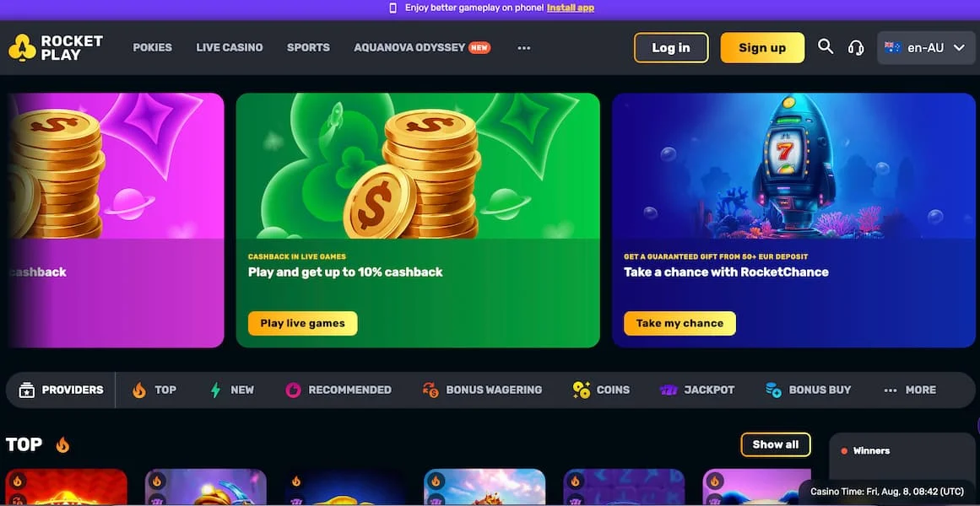Expand the MORE categories menu

(909, 390)
